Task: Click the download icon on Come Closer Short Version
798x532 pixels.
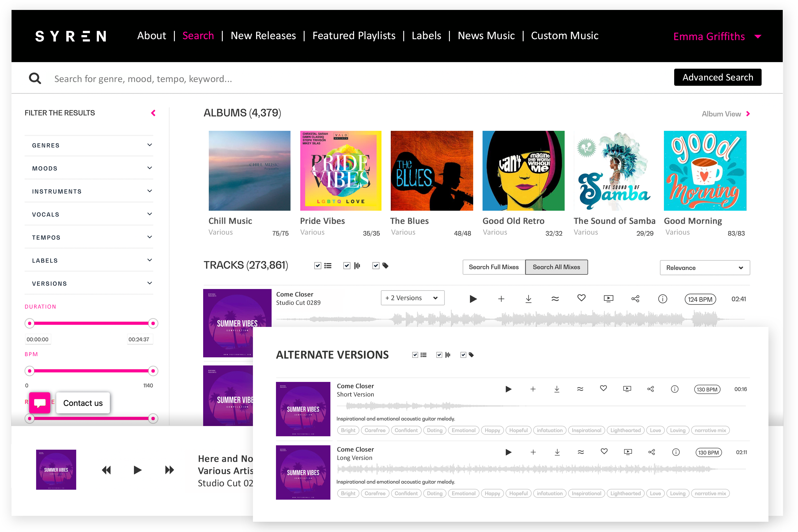Action: click(x=556, y=389)
